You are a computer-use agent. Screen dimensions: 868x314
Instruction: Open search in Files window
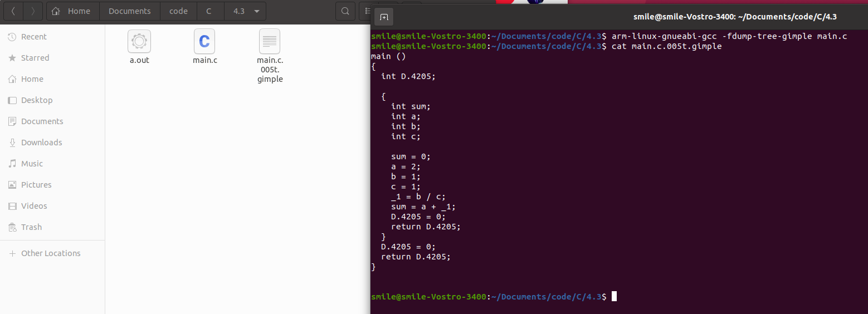345,11
